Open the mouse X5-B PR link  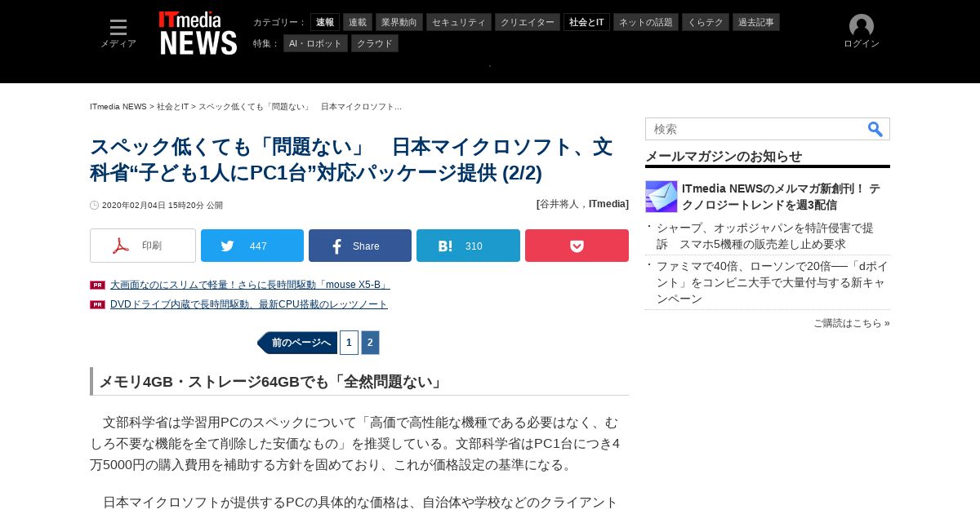pos(250,285)
